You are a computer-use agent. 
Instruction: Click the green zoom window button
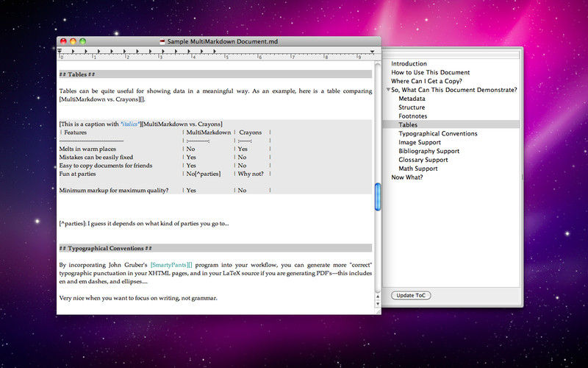[83, 41]
